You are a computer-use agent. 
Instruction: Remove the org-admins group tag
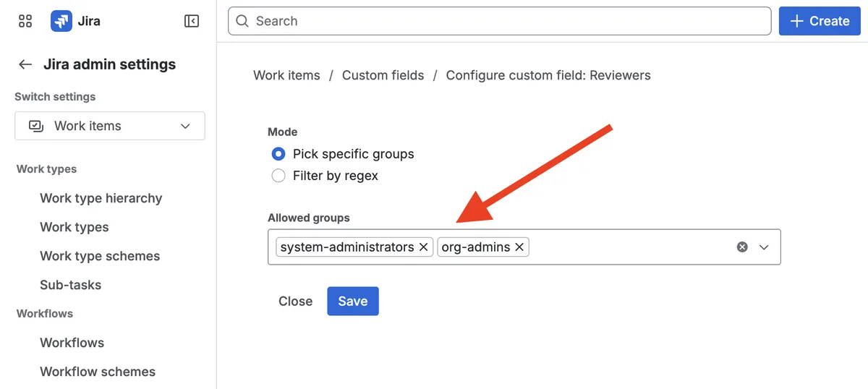(519, 247)
